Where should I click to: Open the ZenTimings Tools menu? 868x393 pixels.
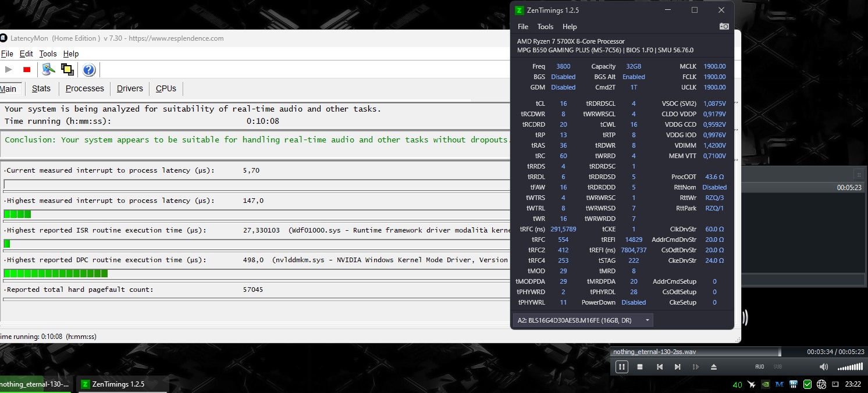pyautogui.click(x=545, y=27)
